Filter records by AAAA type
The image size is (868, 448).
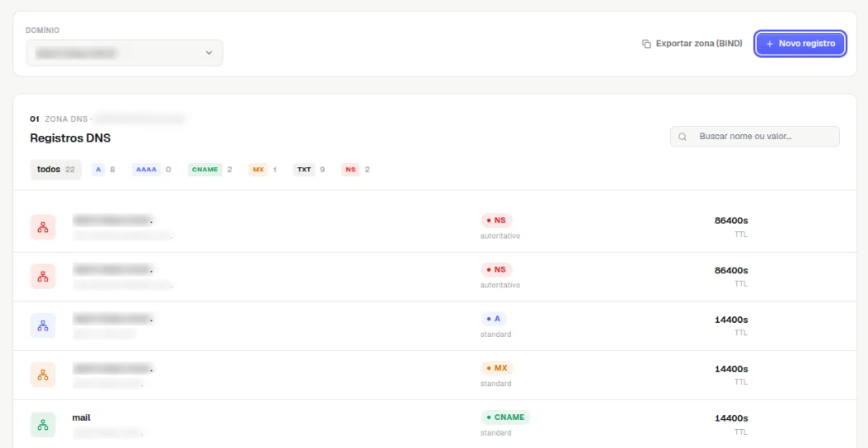click(151, 170)
